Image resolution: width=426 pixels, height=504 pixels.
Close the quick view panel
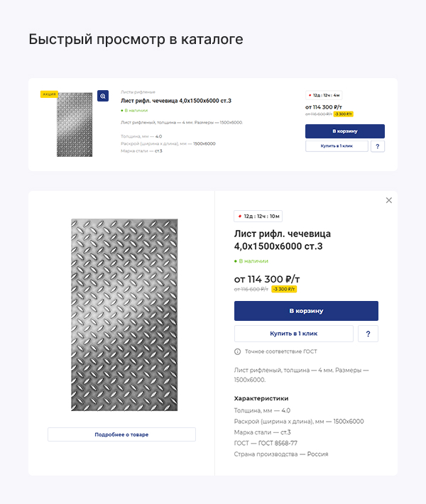click(388, 200)
